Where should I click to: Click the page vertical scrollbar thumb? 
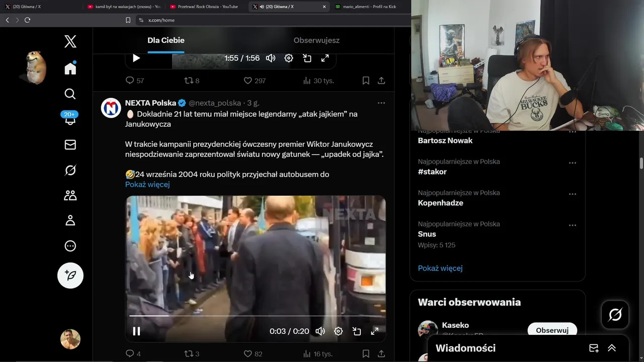coord(641,163)
